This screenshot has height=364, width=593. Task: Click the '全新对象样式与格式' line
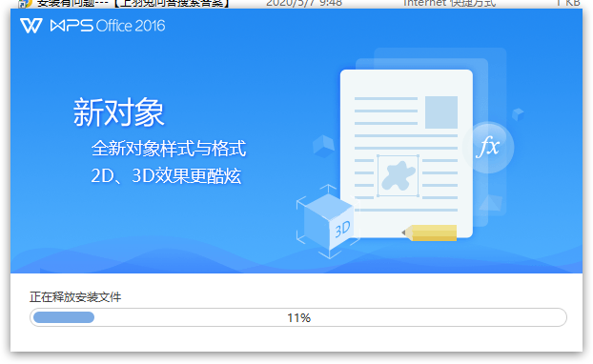tap(169, 148)
